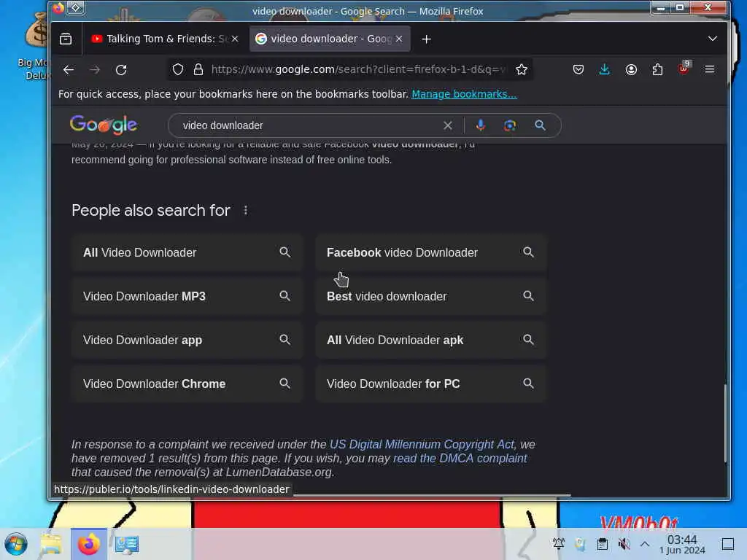This screenshot has height=560, width=747.
Task: Open the taskbar clock and date
Action: coord(682,544)
